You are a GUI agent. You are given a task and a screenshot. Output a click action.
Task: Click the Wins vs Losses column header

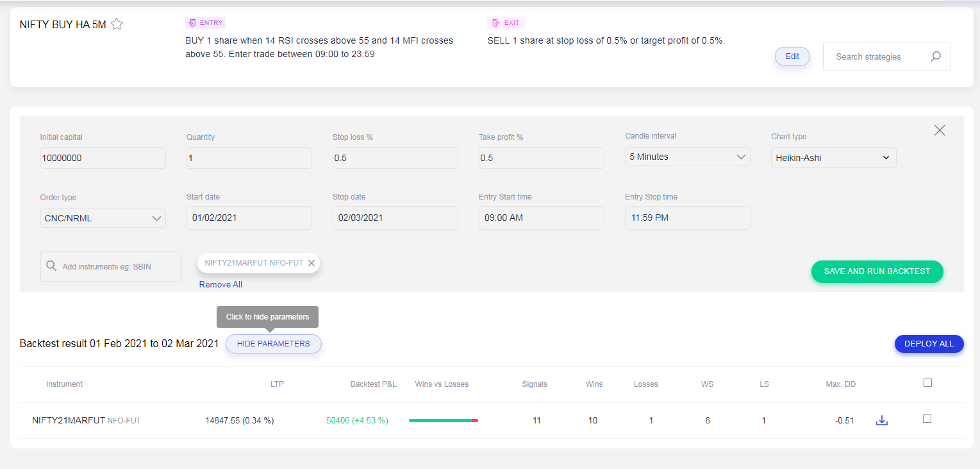[442, 384]
